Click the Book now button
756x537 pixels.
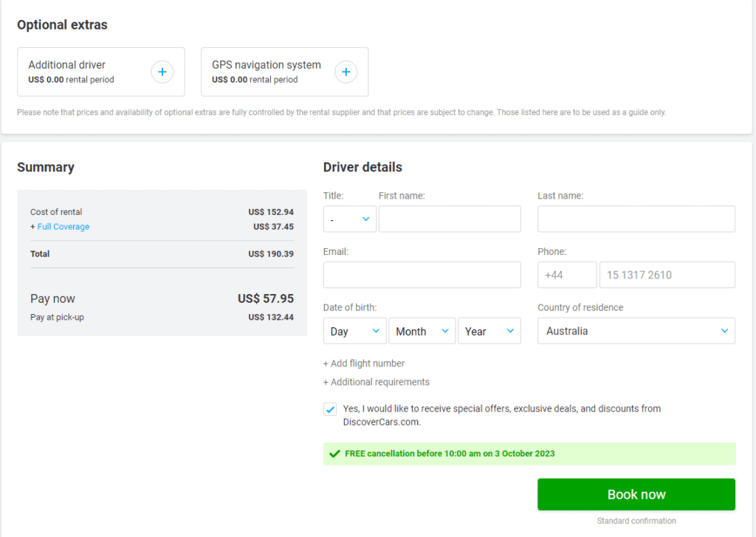click(636, 495)
